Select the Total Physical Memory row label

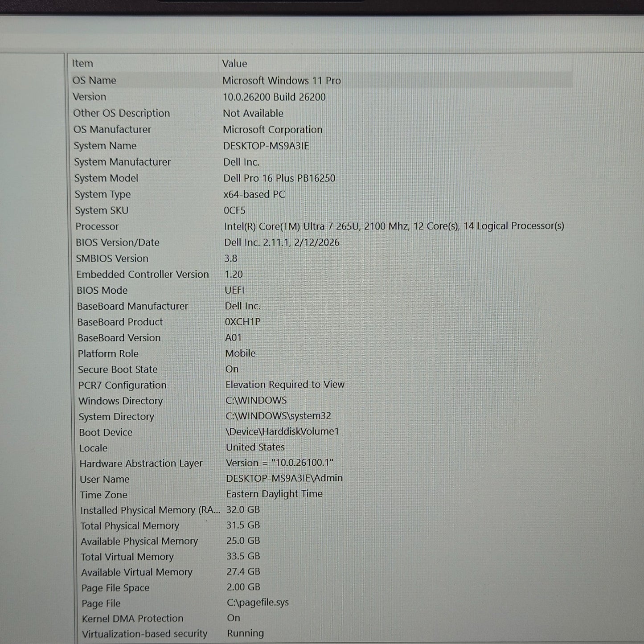pyautogui.click(x=130, y=526)
